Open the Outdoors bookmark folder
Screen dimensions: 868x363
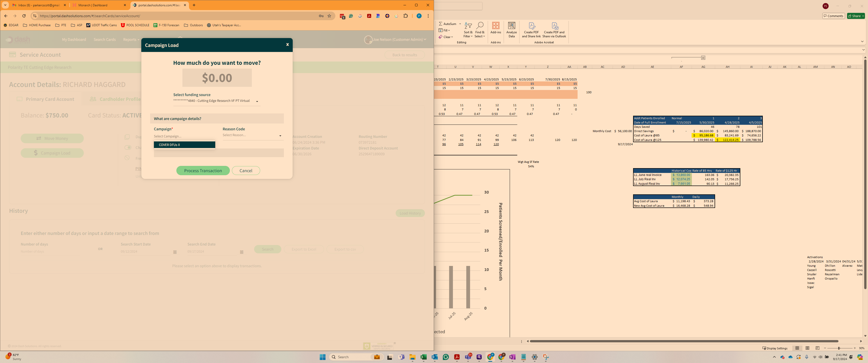coord(194,25)
